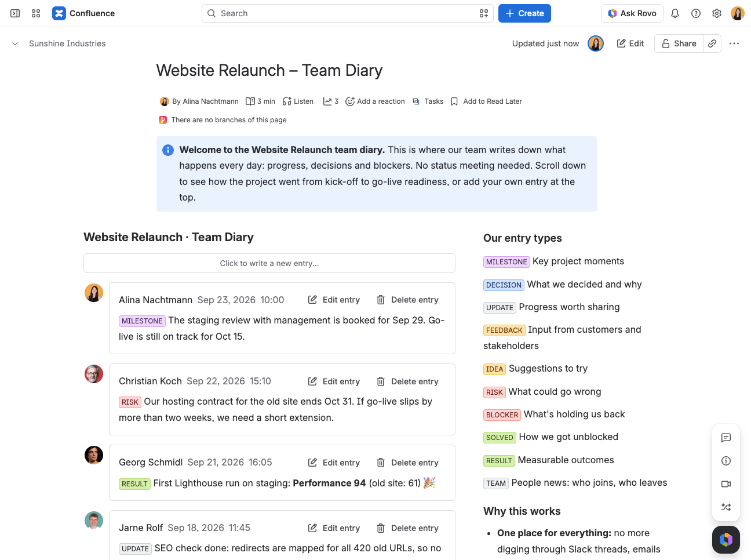View page analytics with 3 views
The width and height of the screenshot is (751, 560).
[331, 101]
